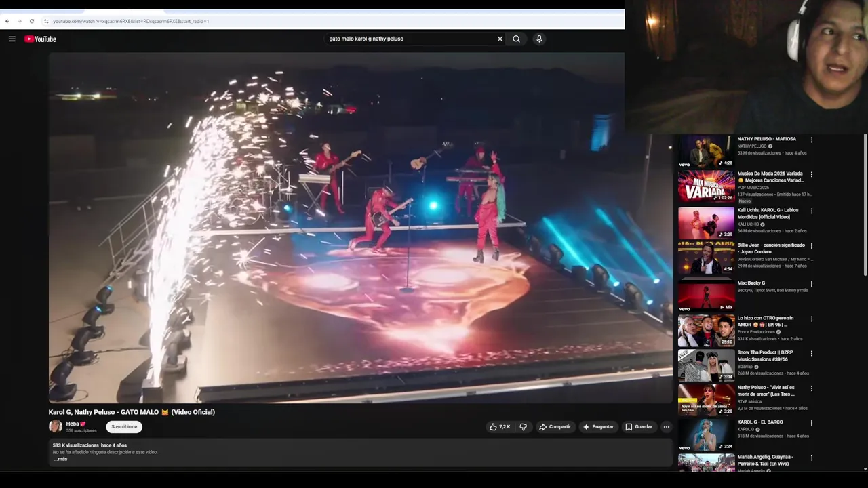Image resolution: width=868 pixels, height=488 pixels.
Task: Open options for KAROL G - EL BARCO
Action: point(811,423)
